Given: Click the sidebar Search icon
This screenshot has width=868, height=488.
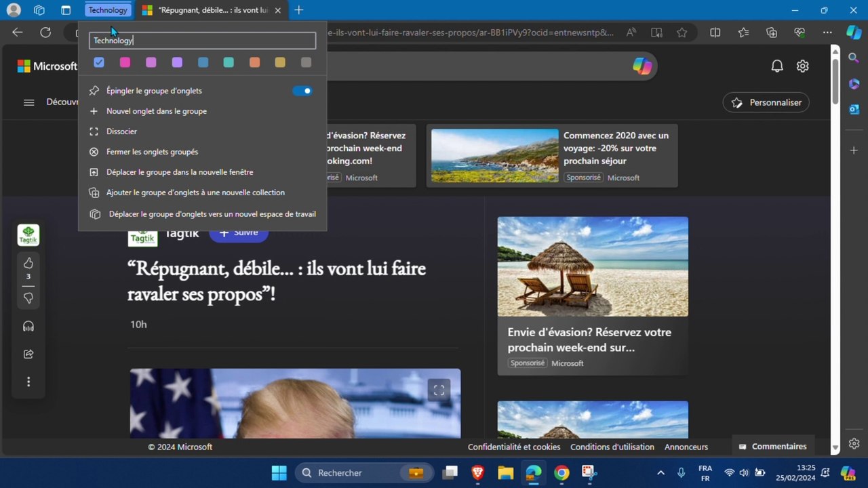Looking at the screenshot, I should click(x=854, y=58).
